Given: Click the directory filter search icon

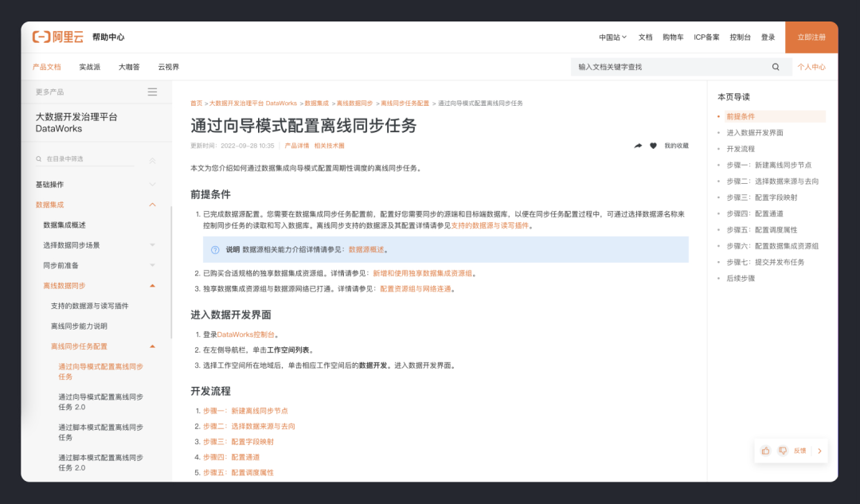Looking at the screenshot, I should pos(38,159).
